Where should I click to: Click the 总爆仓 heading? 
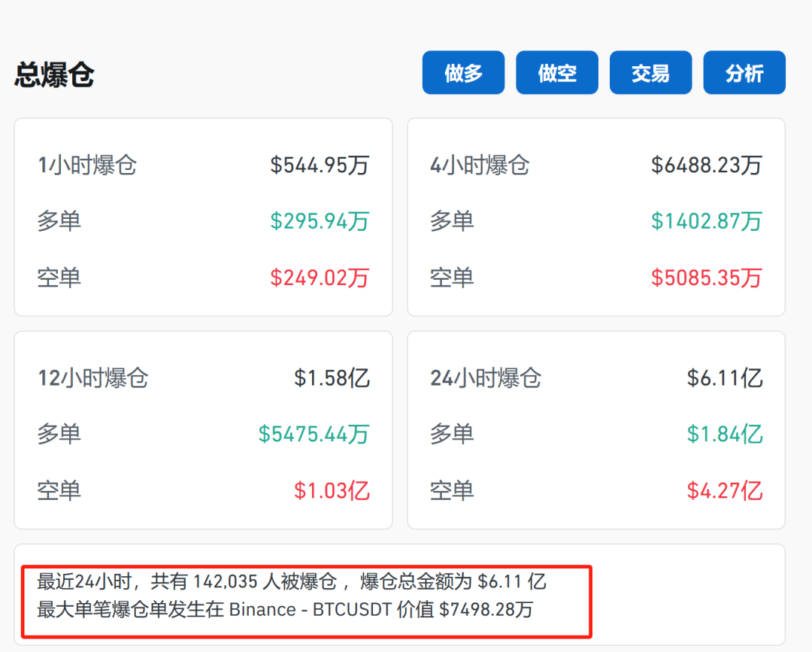53,74
